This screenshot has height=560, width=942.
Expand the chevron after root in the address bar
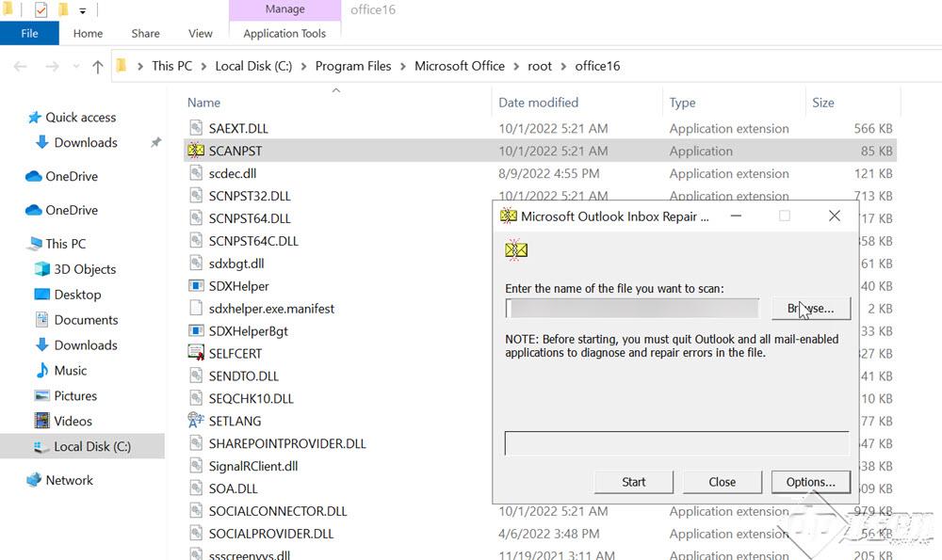(563, 66)
